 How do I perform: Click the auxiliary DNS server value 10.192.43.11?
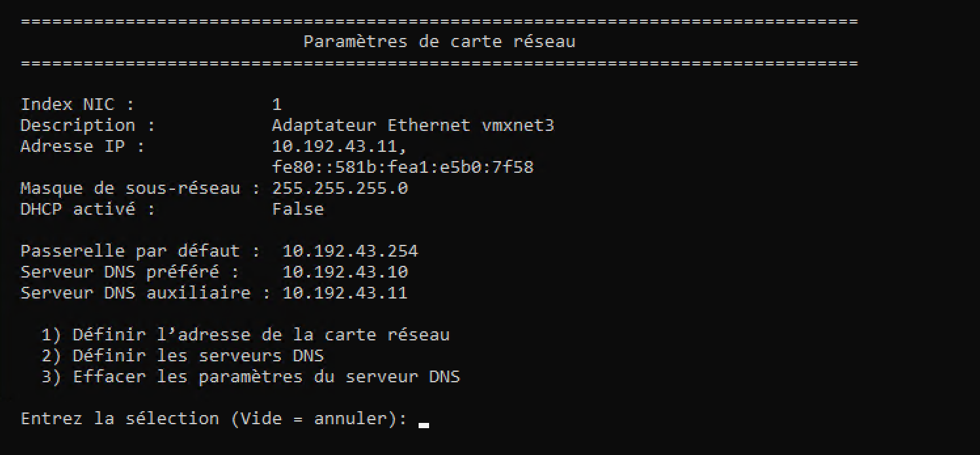tap(345, 293)
